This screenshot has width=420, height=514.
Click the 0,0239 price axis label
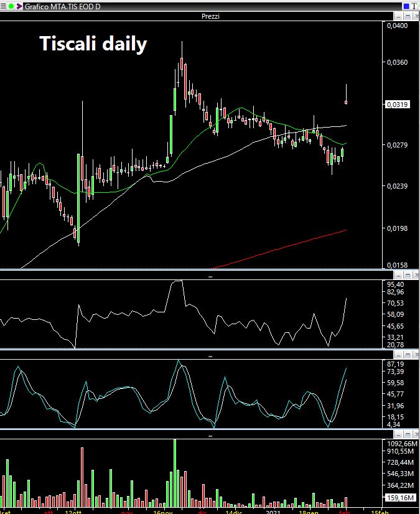click(398, 186)
